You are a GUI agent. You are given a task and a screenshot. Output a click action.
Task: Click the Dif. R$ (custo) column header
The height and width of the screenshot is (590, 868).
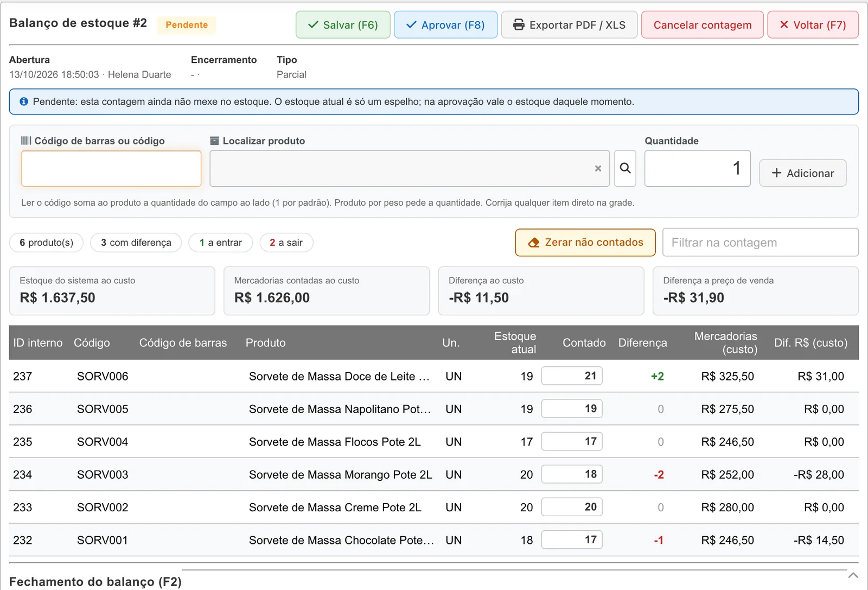pos(810,343)
